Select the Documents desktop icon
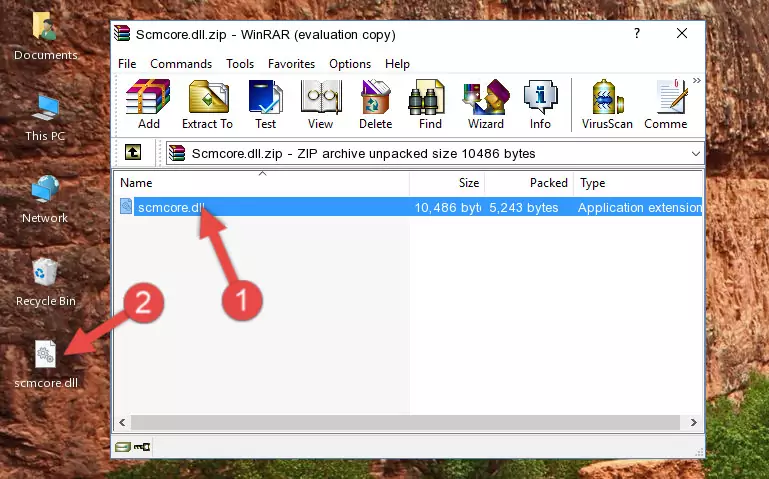The image size is (769, 479). pos(46,37)
